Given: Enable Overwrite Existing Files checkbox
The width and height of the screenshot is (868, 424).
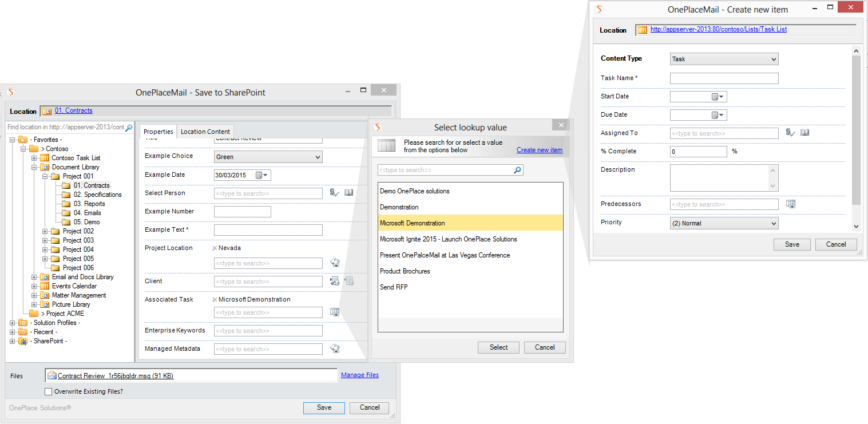Looking at the screenshot, I should [49, 392].
